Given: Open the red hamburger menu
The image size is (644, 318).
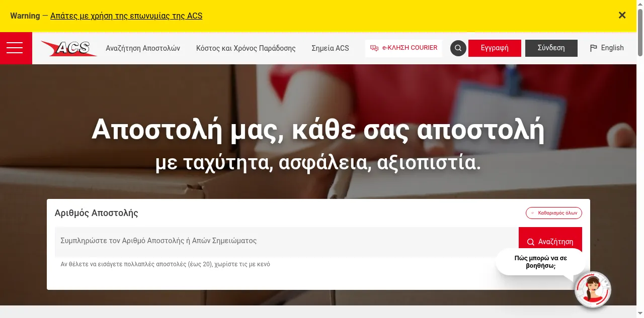Looking at the screenshot, I should [x=15, y=48].
